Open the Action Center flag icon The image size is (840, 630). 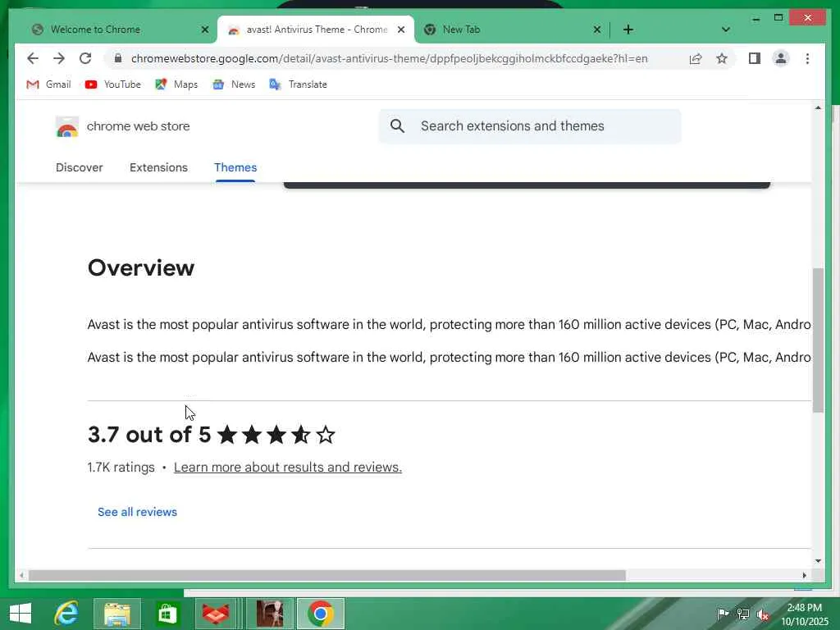(x=722, y=614)
